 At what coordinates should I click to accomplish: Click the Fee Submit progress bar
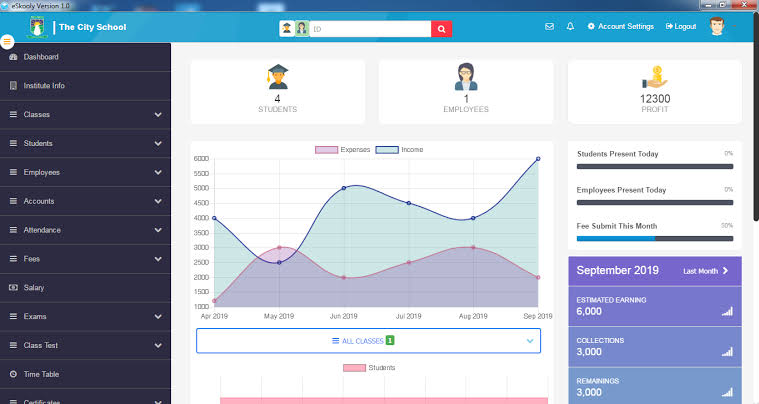coord(655,239)
